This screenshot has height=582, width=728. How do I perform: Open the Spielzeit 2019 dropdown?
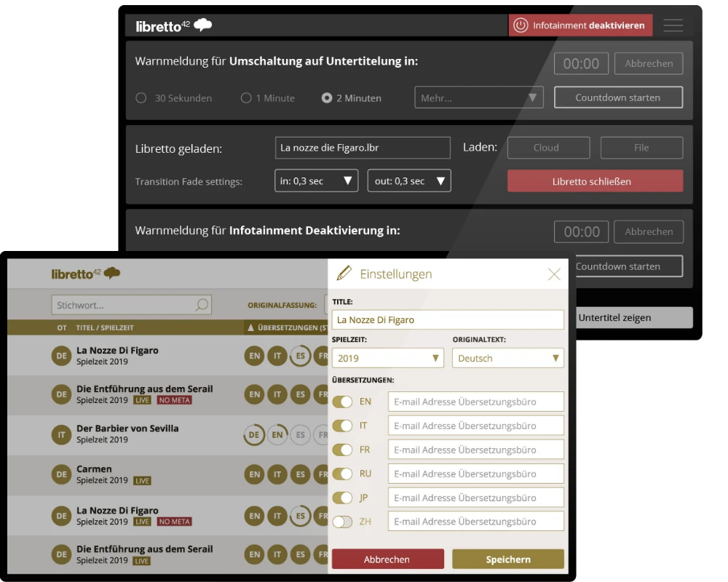(x=387, y=358)
